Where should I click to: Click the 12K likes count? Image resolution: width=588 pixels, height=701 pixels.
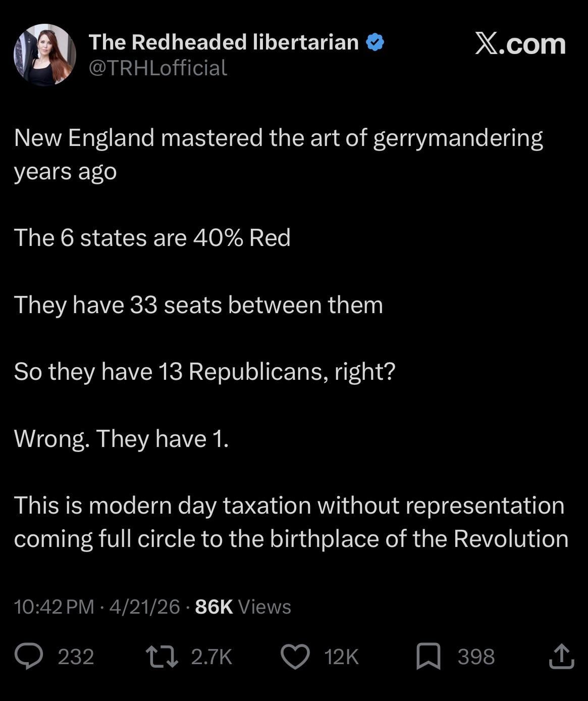[x=341, y=657]
